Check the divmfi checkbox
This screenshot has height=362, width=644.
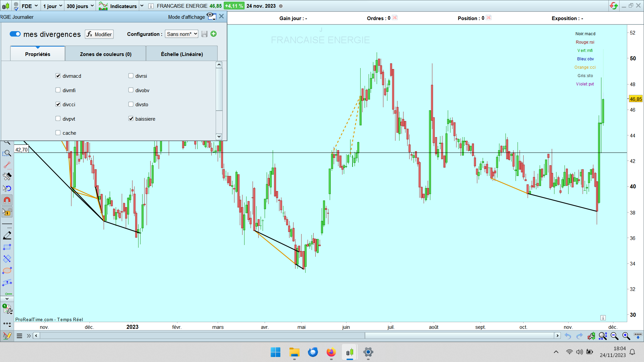pyautogui.click(x=58, y=90)
